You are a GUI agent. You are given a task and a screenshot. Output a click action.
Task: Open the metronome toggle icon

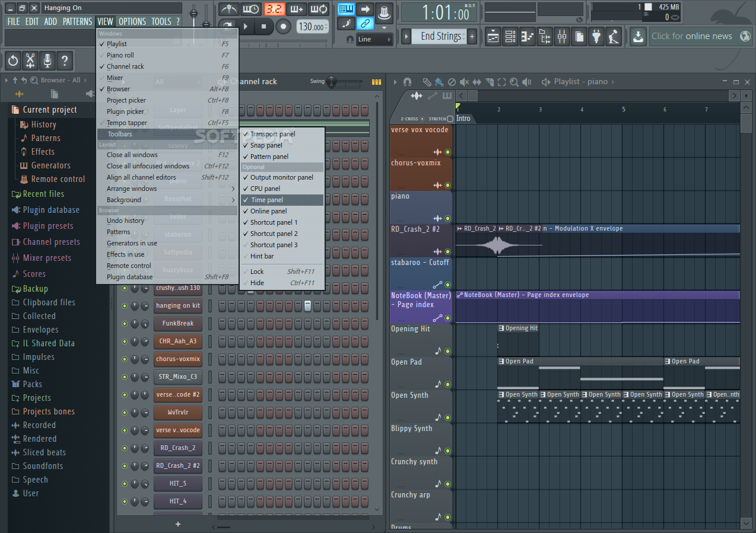point(229,9)
